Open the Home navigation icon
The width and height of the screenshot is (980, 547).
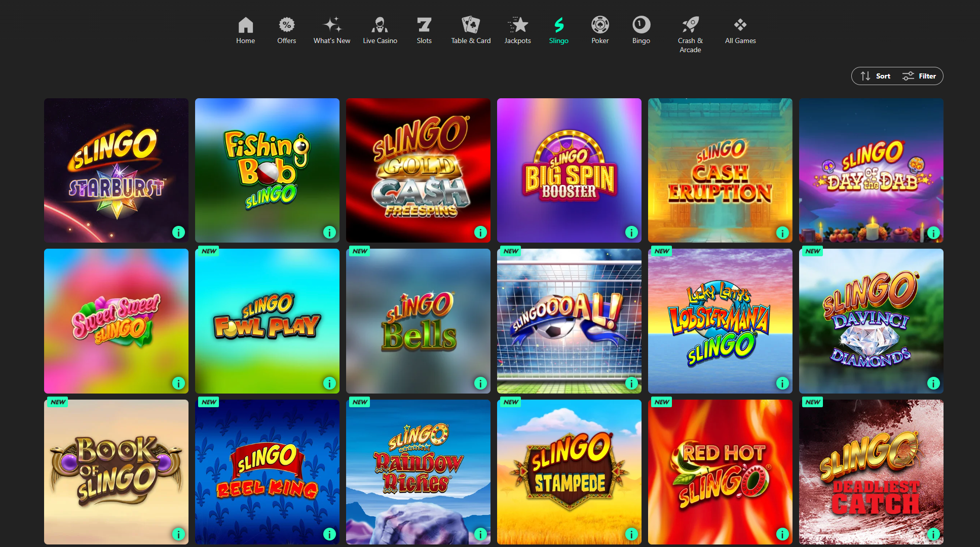point(245,25)
